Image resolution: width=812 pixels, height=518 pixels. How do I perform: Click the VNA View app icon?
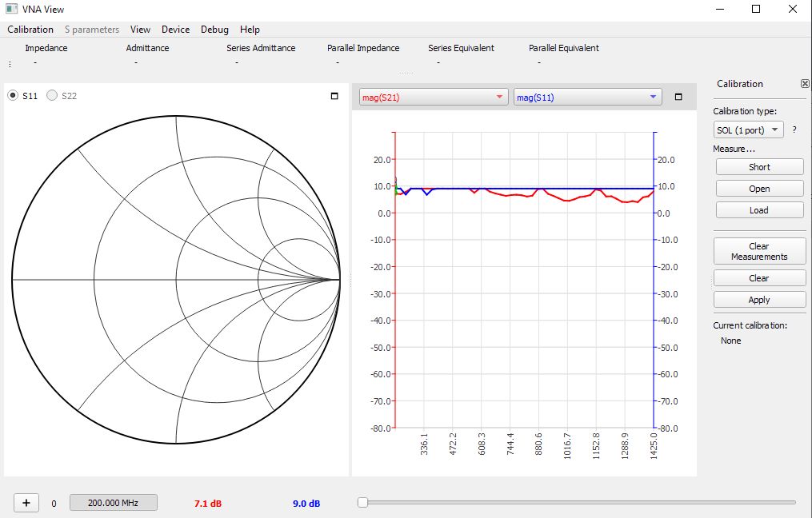pyautogui.click(x=11, y=9)
